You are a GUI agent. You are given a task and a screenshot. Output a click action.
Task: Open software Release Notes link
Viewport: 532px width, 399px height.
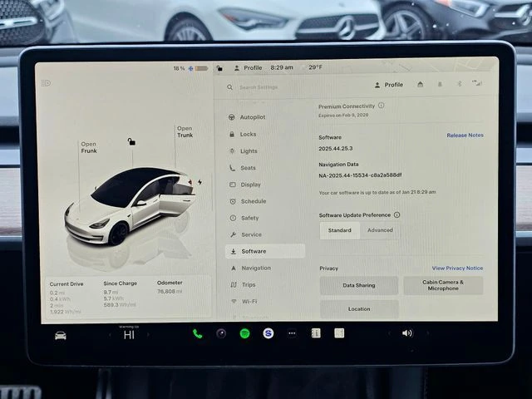pos(465,135)
